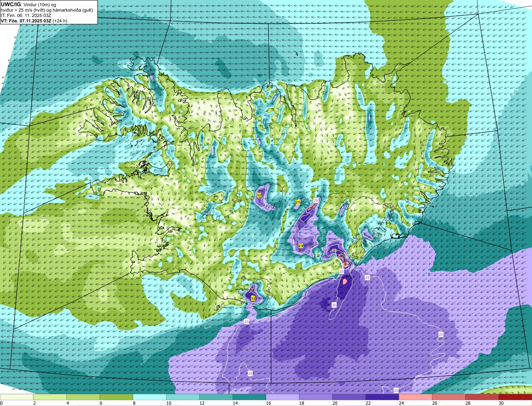Pick the 28–30 m/s red swatch
This screenshot has width=532, height=406.
(x=482, y=397)
